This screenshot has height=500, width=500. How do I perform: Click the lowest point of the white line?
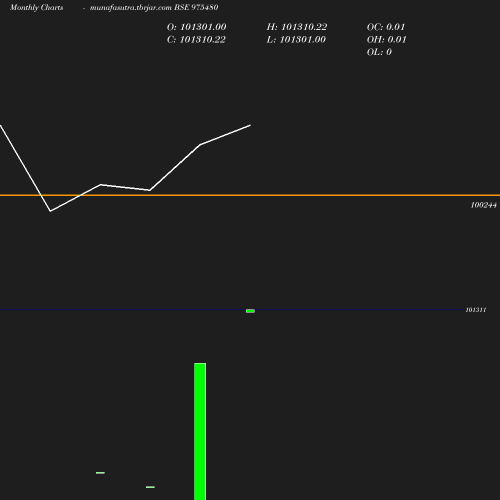(50, 211)
